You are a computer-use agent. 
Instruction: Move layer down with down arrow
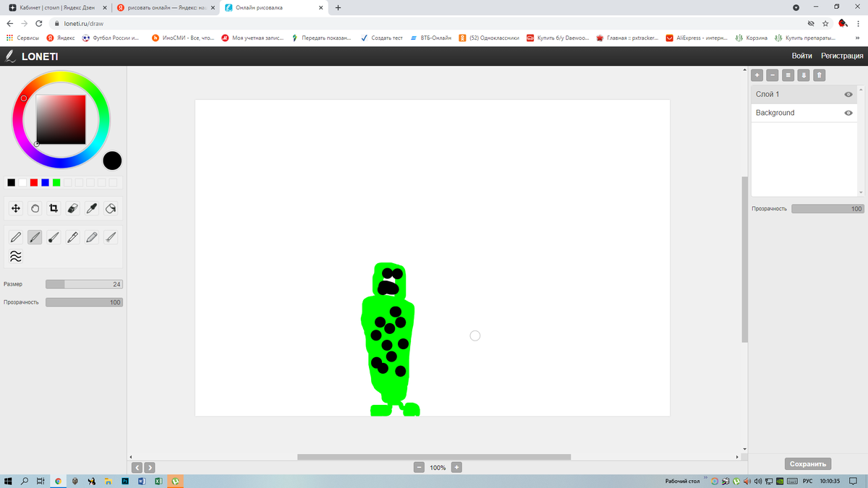click(x=804, y=75)
